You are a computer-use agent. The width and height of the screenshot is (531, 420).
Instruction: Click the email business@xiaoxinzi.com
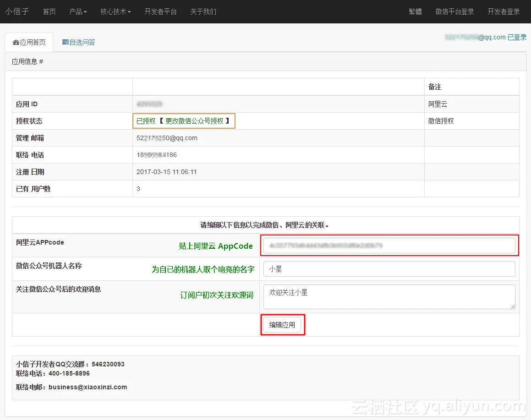coord(88,387)
